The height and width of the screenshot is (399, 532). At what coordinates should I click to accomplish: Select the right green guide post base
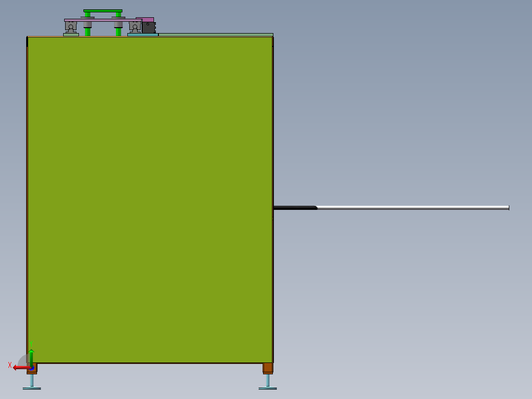[x=118, y=32]
